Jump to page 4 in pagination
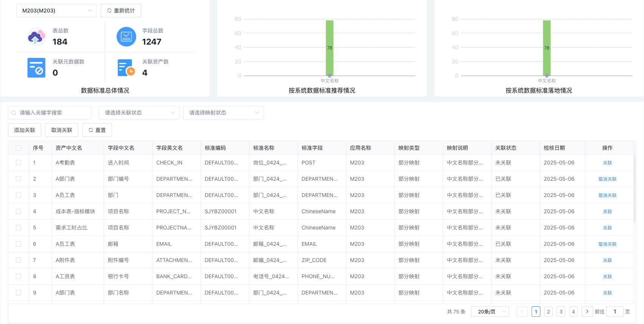This screenshot has height=324, width=644. pyautogui.click(x=573, y=312)
